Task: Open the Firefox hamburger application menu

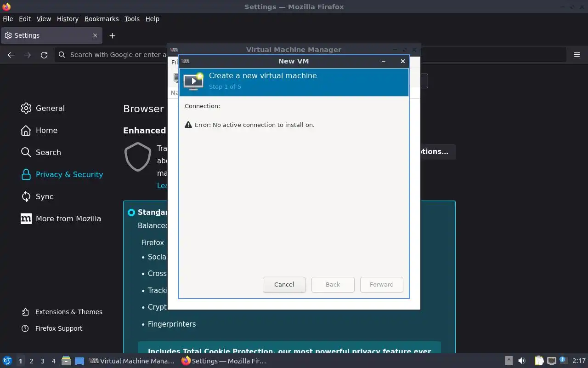Action: pyautogui.click(x=577, y=55)
